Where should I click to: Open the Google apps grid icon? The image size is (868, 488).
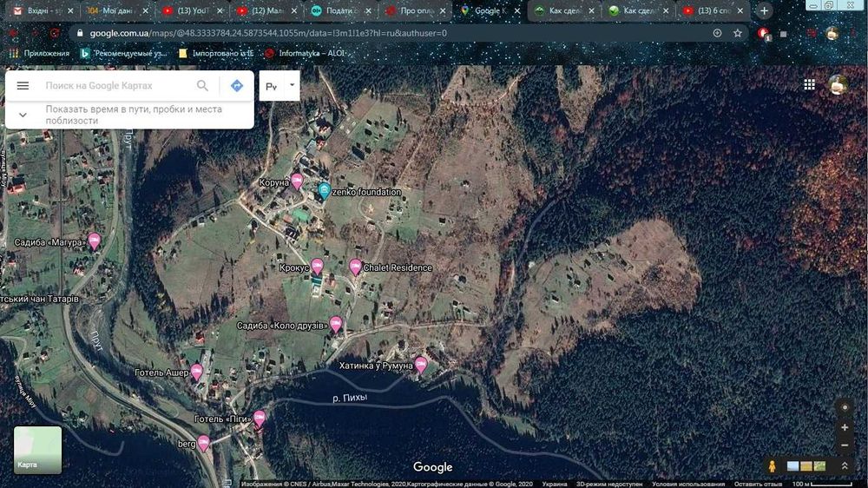click(809, 84)
